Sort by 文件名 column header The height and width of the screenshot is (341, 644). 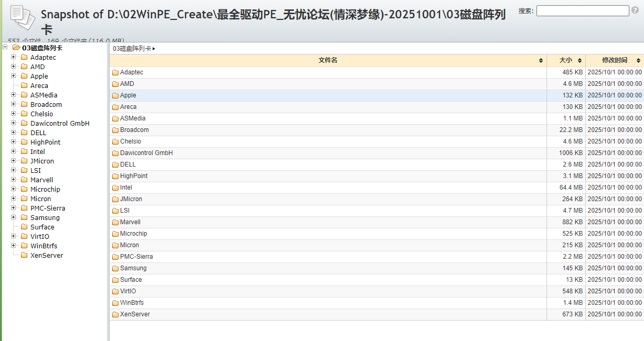coord(328,60)
